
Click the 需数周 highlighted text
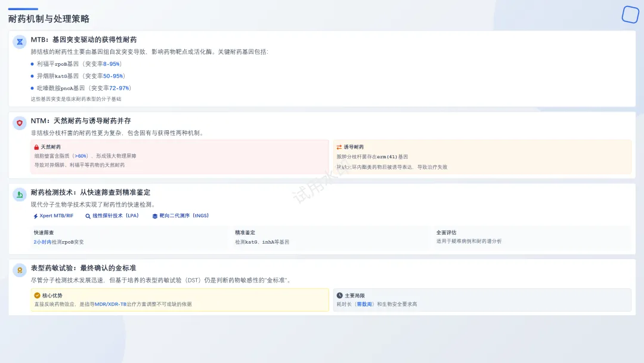tap(364, 304)
